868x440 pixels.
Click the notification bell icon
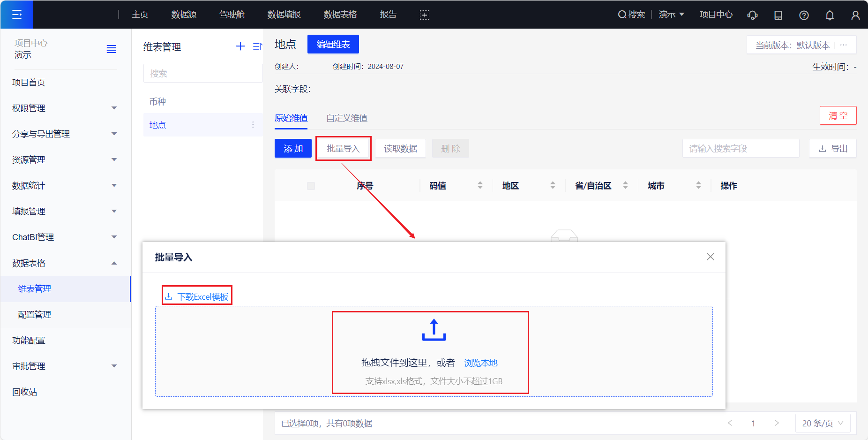(830, 15)
